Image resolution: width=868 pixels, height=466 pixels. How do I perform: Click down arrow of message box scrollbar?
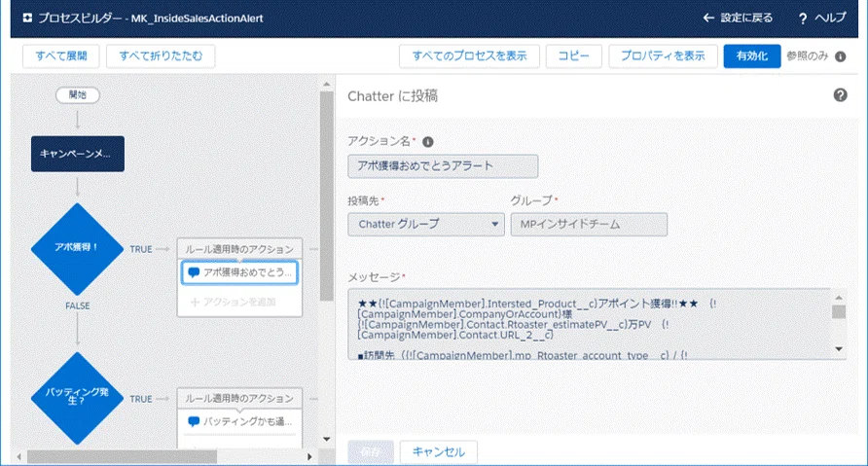pyautogui.click(x=839, y=348)
